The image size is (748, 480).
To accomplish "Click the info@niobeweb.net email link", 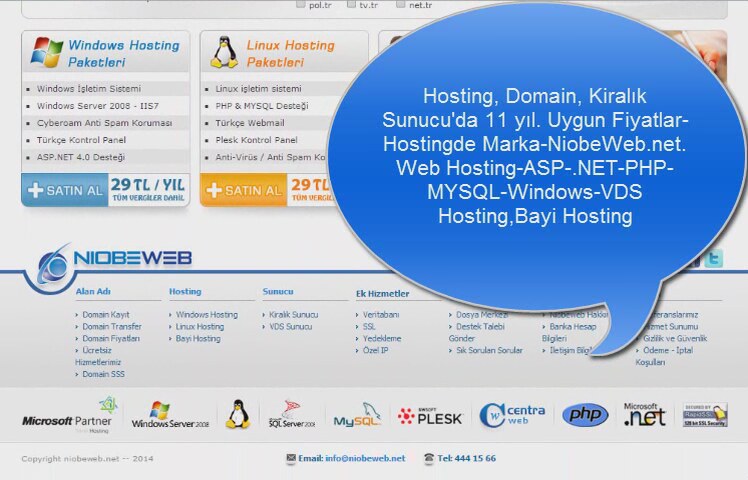I will (x=365, y=459).
